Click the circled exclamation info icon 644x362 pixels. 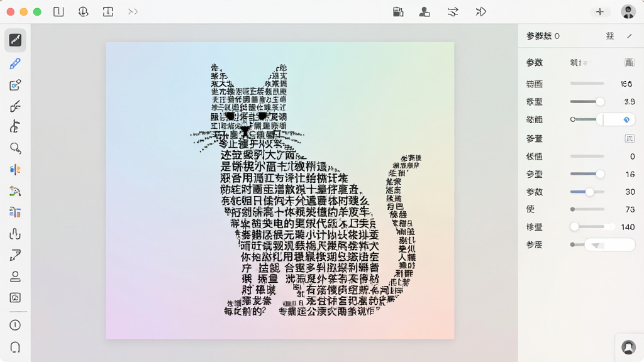pos(15,325)
